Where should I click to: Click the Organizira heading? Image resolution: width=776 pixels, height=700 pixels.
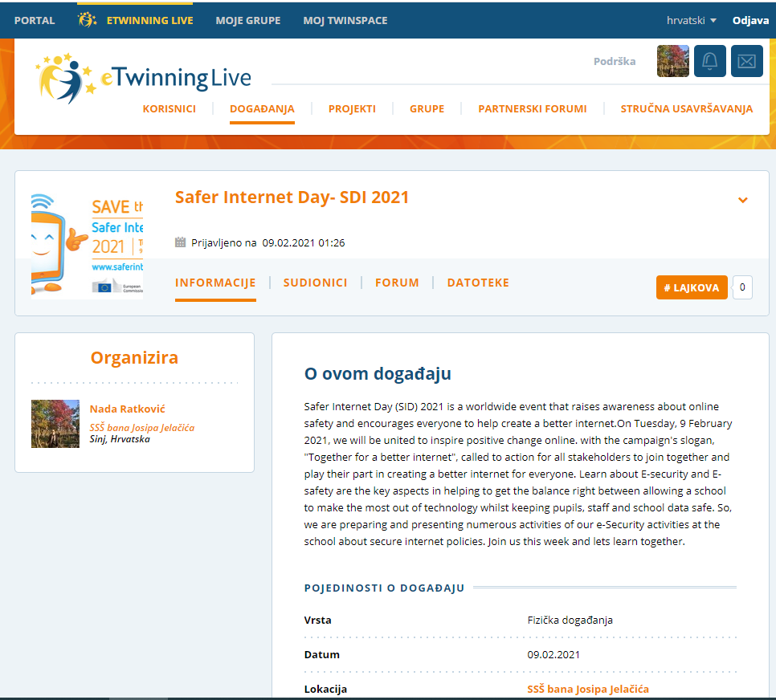pos(134,358)
